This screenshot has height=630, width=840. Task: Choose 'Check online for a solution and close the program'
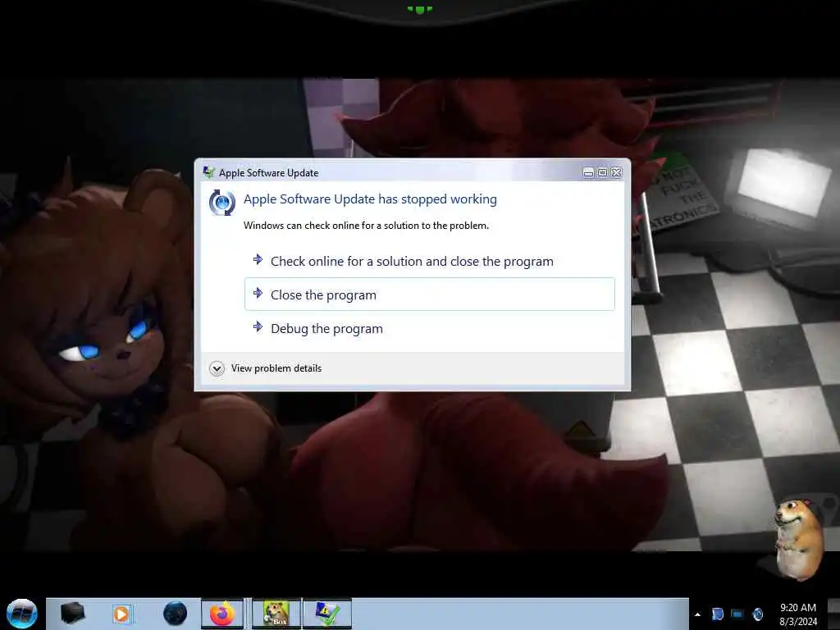coord(429,261)
